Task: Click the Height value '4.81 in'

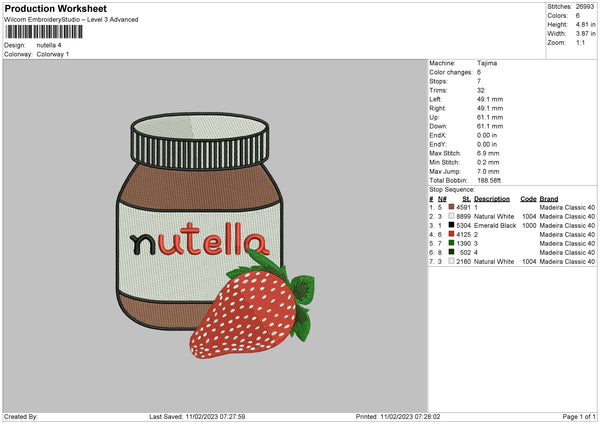Action: click(x=585, y=24)
